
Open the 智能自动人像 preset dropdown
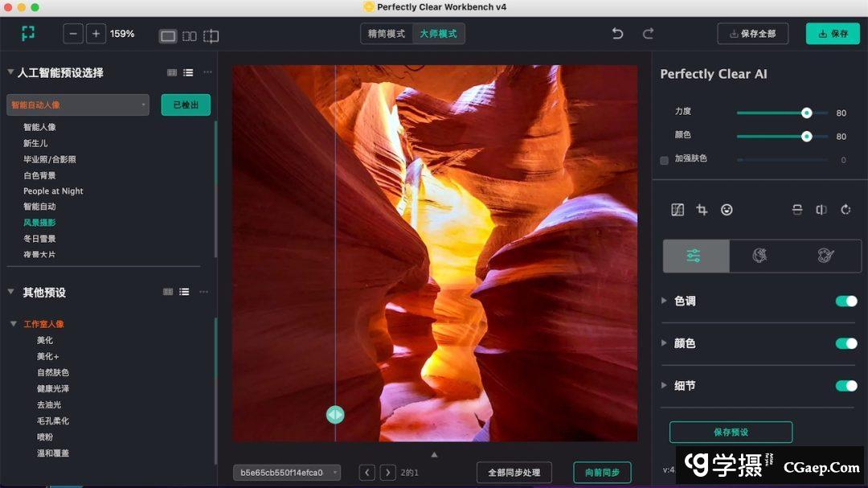click(x=78, y=105)
